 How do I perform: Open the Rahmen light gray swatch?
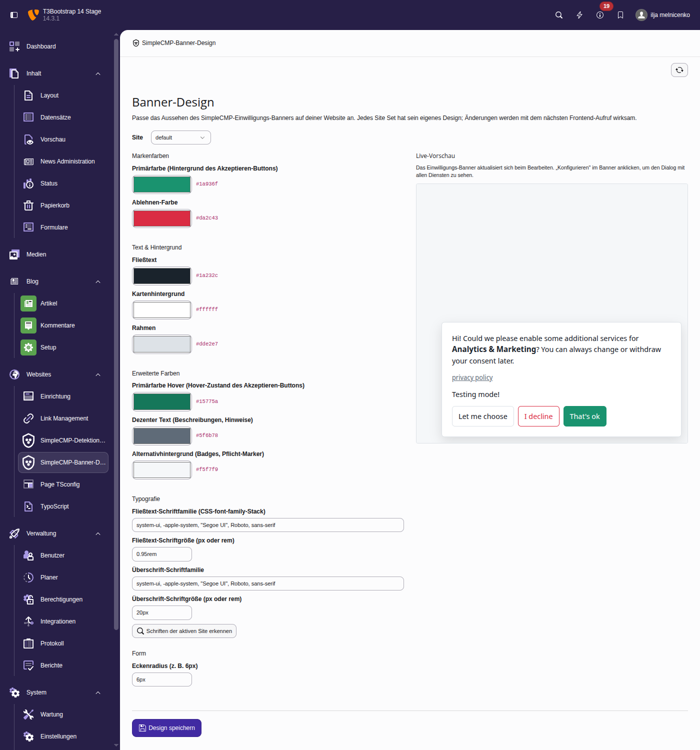[162, 344]
